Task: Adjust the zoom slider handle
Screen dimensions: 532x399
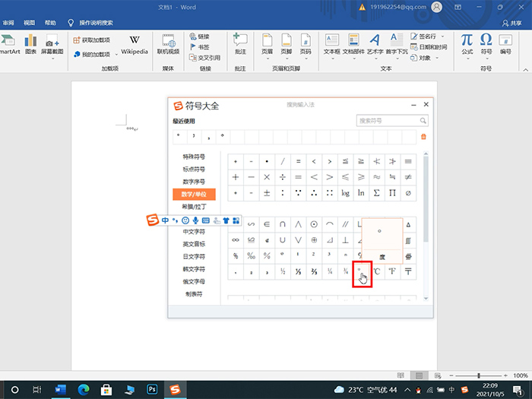Action: [478, 375]
